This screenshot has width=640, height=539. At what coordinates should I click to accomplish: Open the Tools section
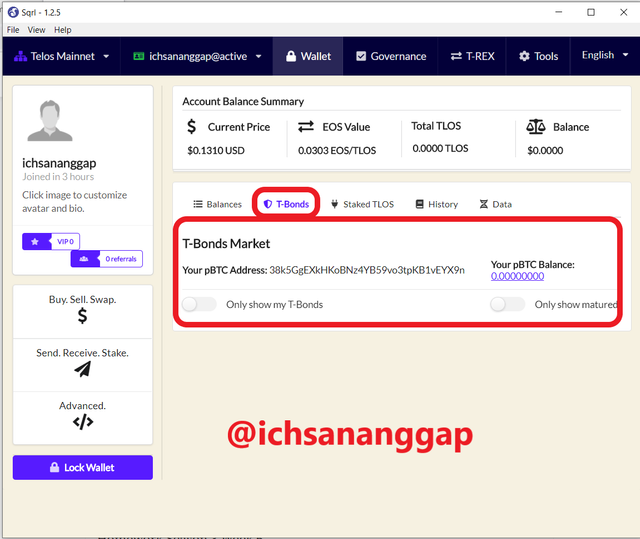[x=538, y=56]
